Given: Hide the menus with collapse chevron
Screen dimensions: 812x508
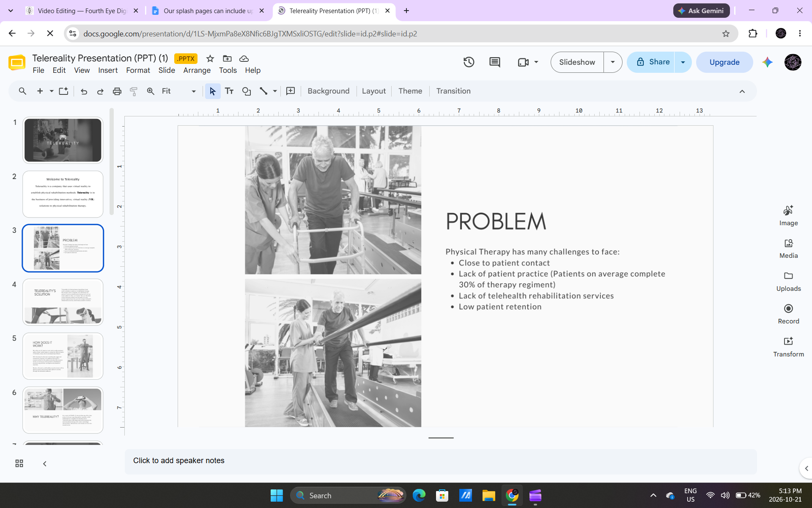Looking at the screenshot, I should (x=742, y=91).
